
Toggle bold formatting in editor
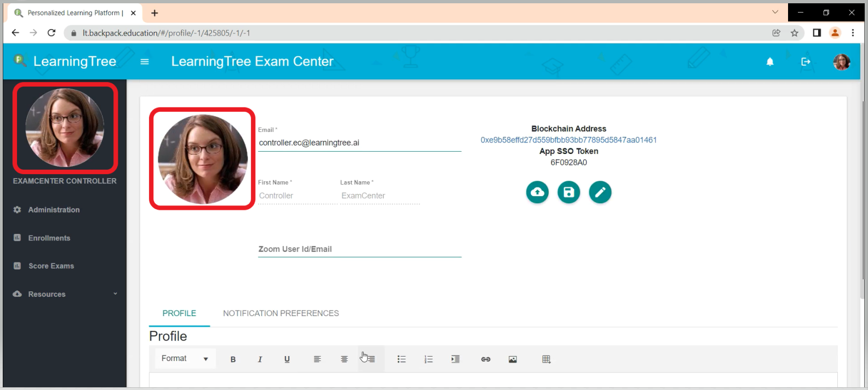click(233, 359)
